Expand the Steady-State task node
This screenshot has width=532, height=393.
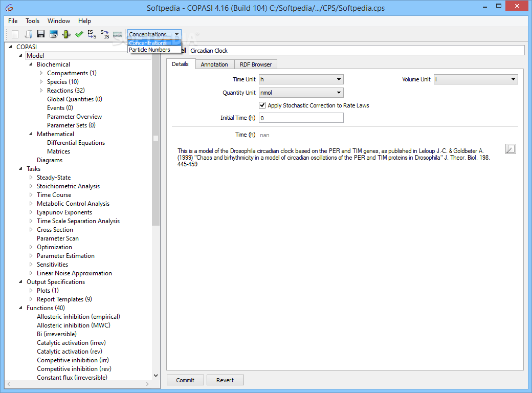[31, 178]
